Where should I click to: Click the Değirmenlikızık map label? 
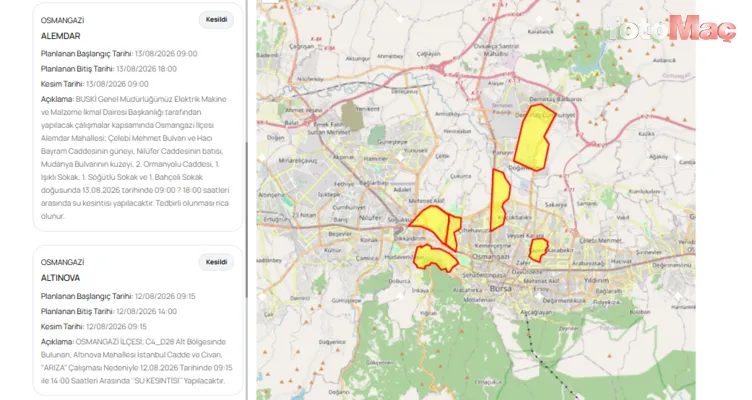click(564, 301)
